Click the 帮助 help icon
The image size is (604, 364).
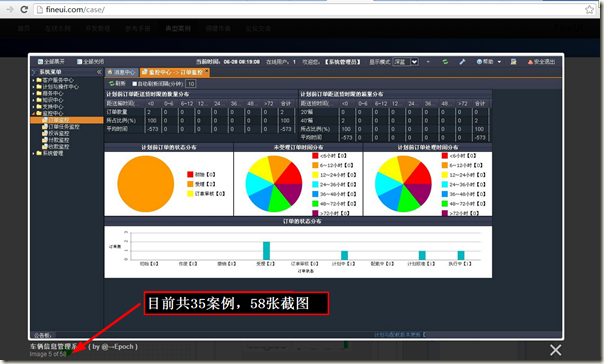point(479,62)
